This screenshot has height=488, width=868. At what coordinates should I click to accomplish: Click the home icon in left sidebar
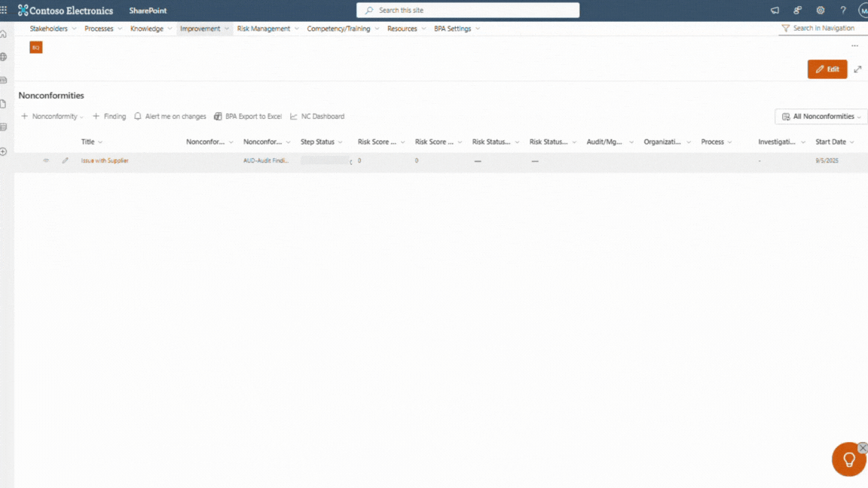4,34
